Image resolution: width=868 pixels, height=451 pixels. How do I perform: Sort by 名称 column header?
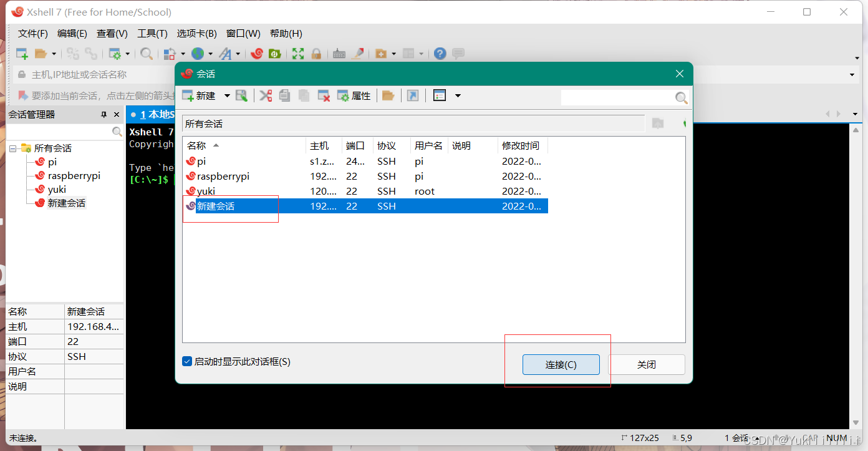[244, 145]
